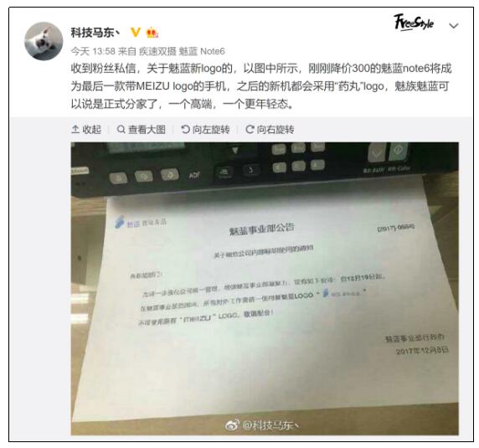The image size is (479, 448).
Task: Click the counterclockwise rotate arrow icon
Action: pos(185,130)
